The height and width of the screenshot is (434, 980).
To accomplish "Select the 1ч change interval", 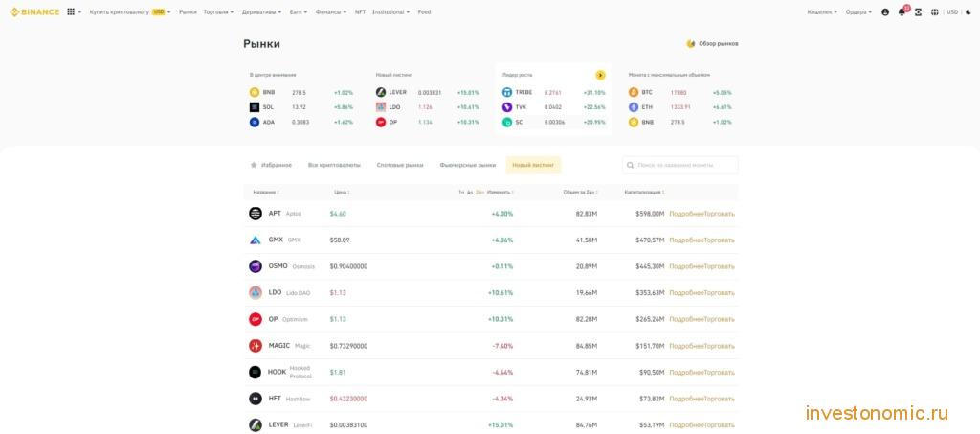I will click(x=461, y=192).
